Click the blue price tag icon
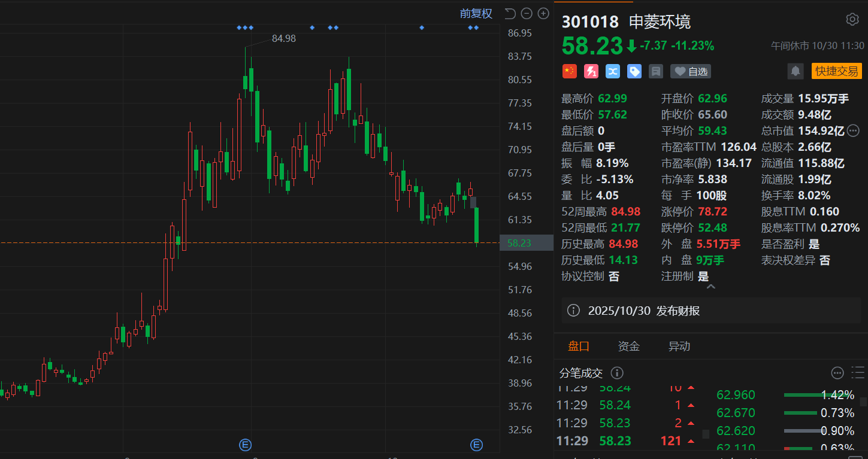This screenshot has height=459, width=868. coord(634,72)
